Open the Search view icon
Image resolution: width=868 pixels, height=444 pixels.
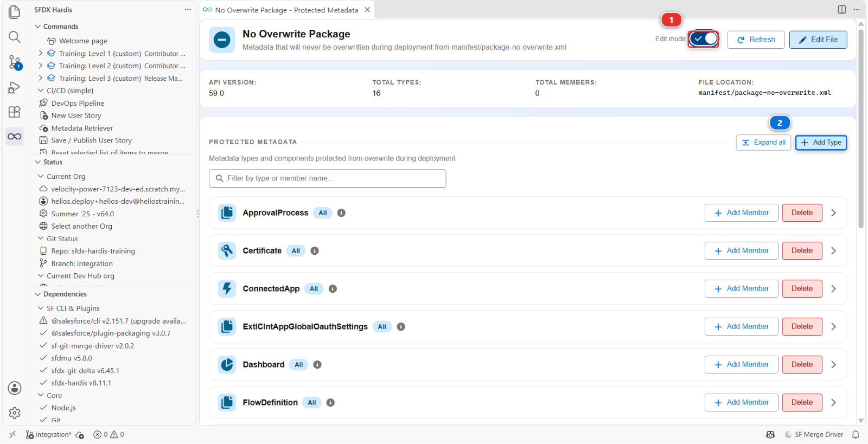click(x=15, y=37)
